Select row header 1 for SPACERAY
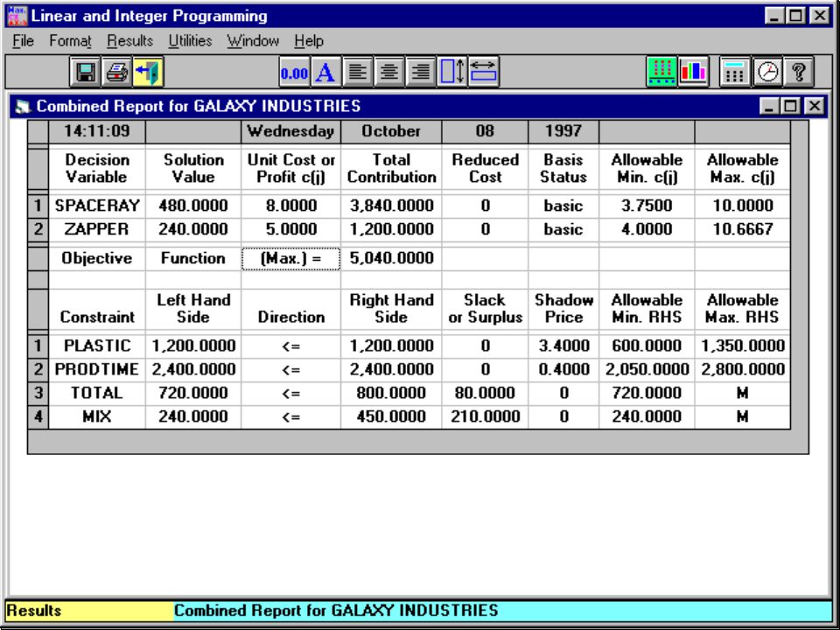Viewport: 840px width, 630px height. point(38,206)
